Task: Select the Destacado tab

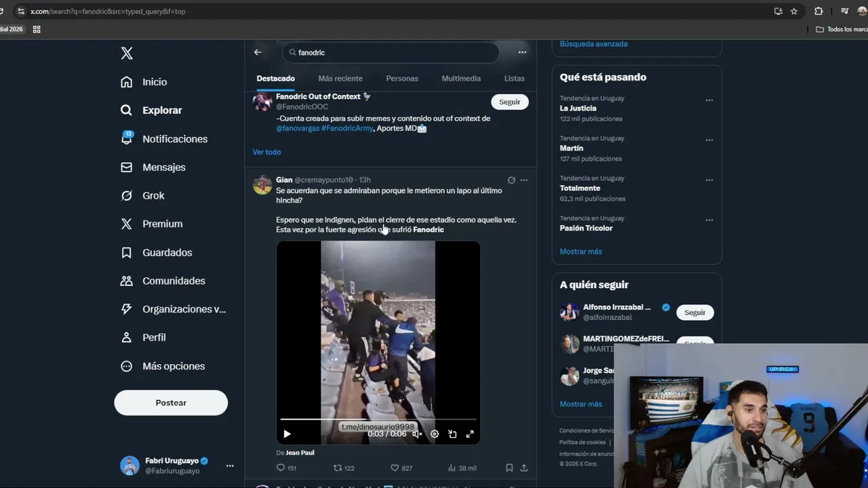Action: point(275,79)
